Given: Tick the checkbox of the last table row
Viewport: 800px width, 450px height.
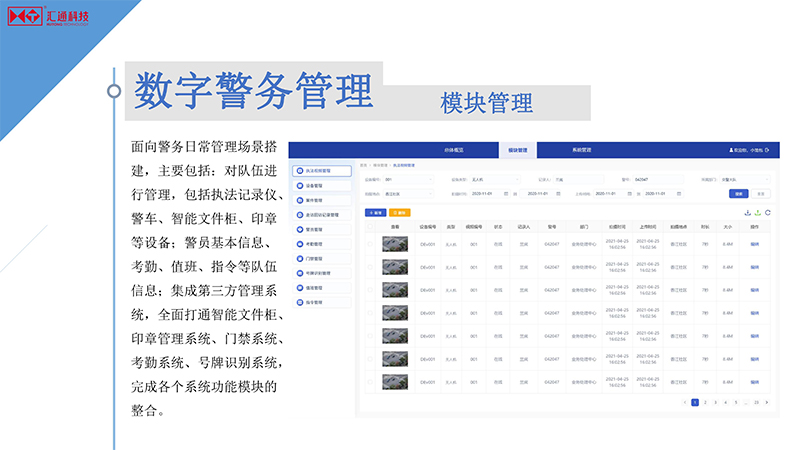Looking at the screenshot, I should coord(369,381).
